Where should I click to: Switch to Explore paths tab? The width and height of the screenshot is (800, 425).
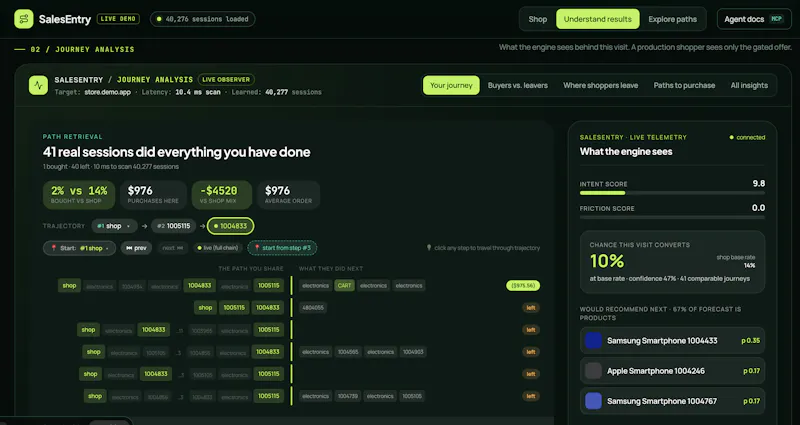[x=672, y=19]
